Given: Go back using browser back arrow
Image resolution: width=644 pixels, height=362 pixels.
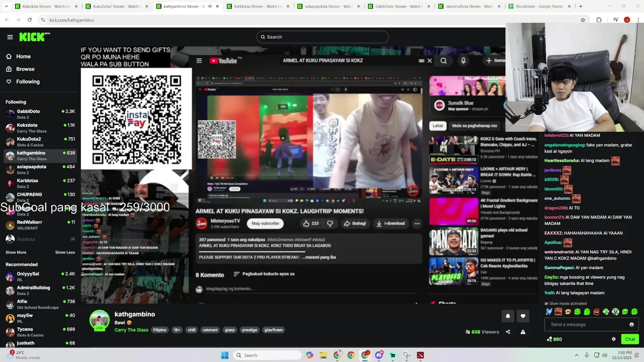Looking at the screenshot, I should [x=7, y=20].
